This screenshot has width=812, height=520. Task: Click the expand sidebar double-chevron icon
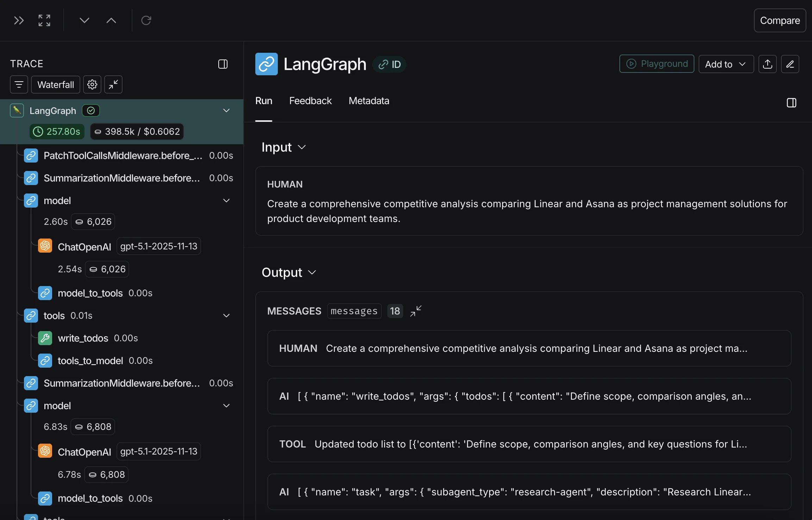pyautogui.click(x=19, y=20)
